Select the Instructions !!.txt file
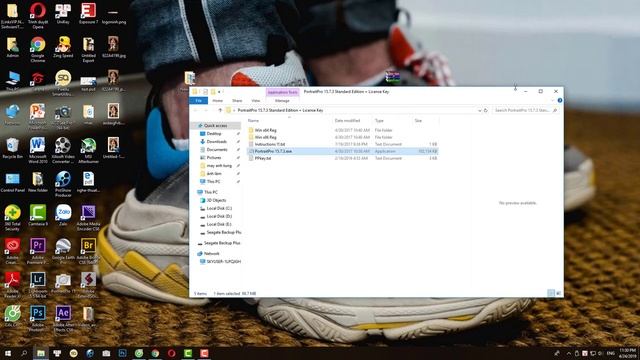The width and height of the screenshot is (640, 360). 343,144
